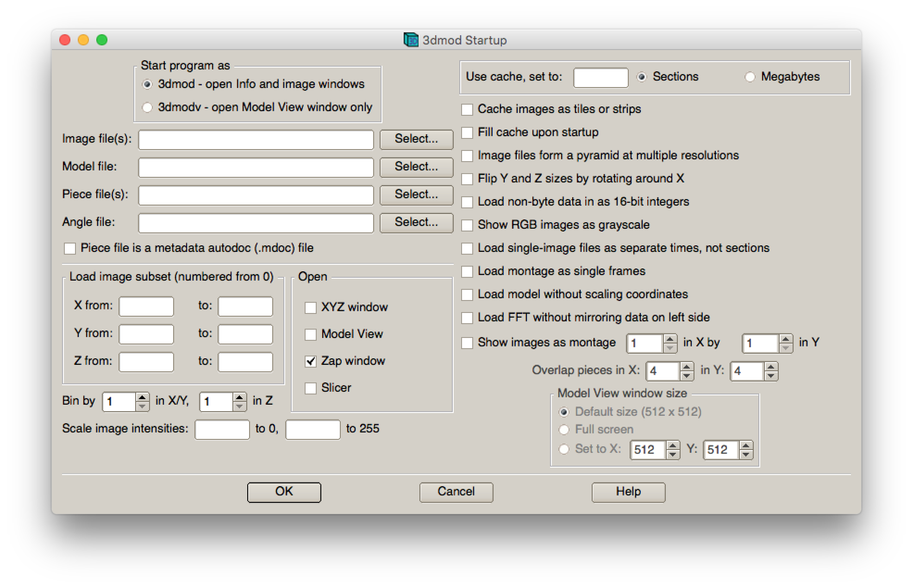Uncheck the Zap window checkbox

click(311, 362)
